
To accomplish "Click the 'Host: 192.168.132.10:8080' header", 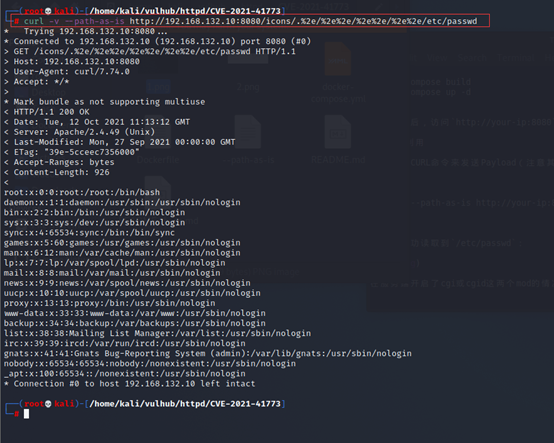I will 72,61.
